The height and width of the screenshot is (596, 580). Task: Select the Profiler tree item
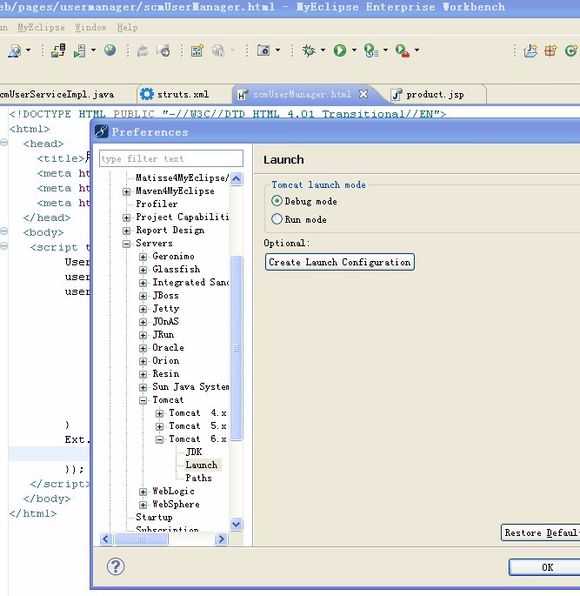pos(157,204)
